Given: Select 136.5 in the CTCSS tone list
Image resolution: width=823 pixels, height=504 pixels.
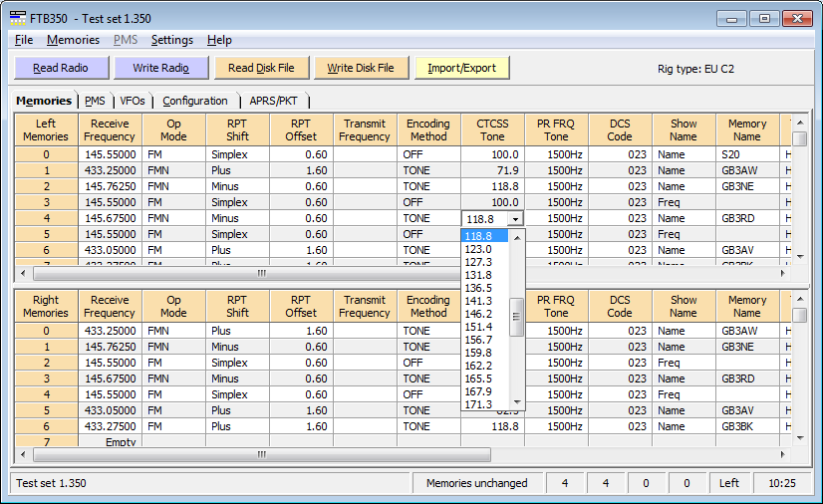Looking at the screenshot, I should tap(478, 288).
